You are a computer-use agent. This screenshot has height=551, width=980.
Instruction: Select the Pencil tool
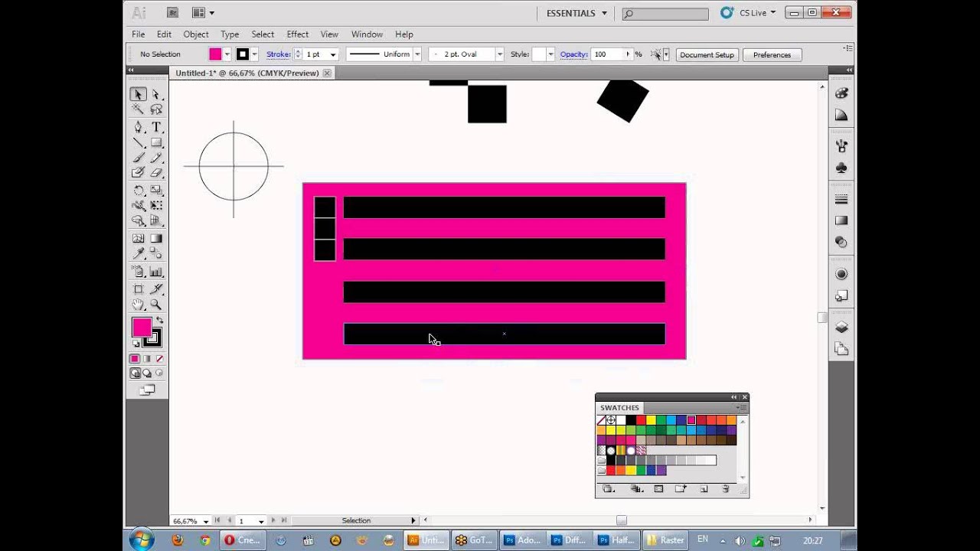156,158
